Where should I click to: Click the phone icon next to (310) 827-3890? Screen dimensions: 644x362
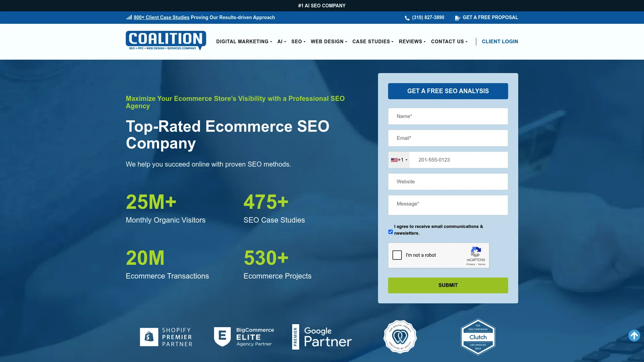407,17
